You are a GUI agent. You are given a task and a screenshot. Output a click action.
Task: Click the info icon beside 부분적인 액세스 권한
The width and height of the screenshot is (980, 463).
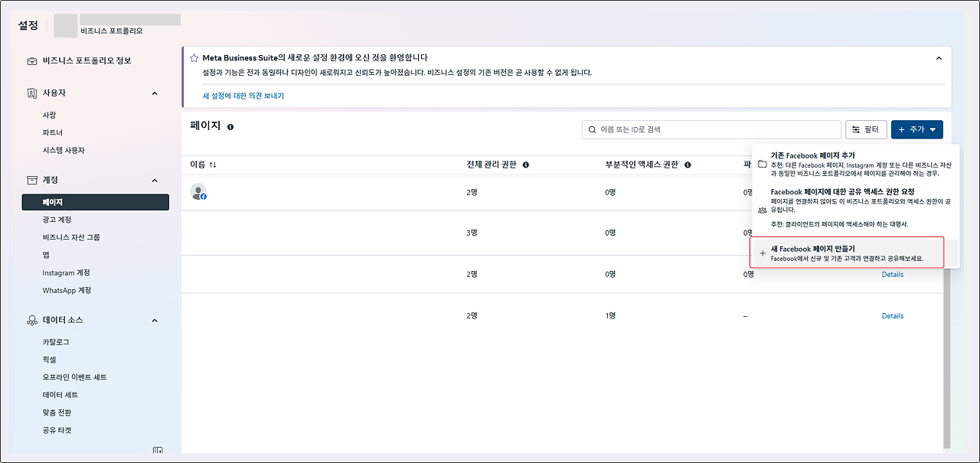click(x=688, y=165)
